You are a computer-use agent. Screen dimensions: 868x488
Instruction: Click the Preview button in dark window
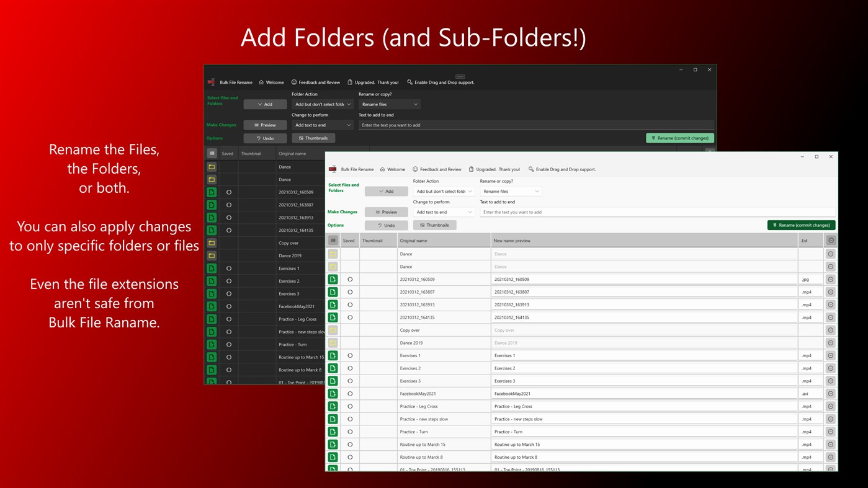tap(265, 125)
